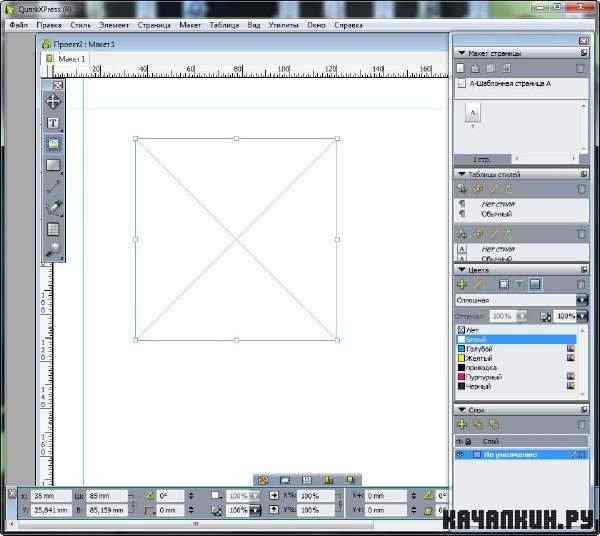Image resolution: width=600 pixels, height=536 pixels.
Task: Click delete character style sheet trash icon
Action: pyautogui.click(x=581, y=234)
